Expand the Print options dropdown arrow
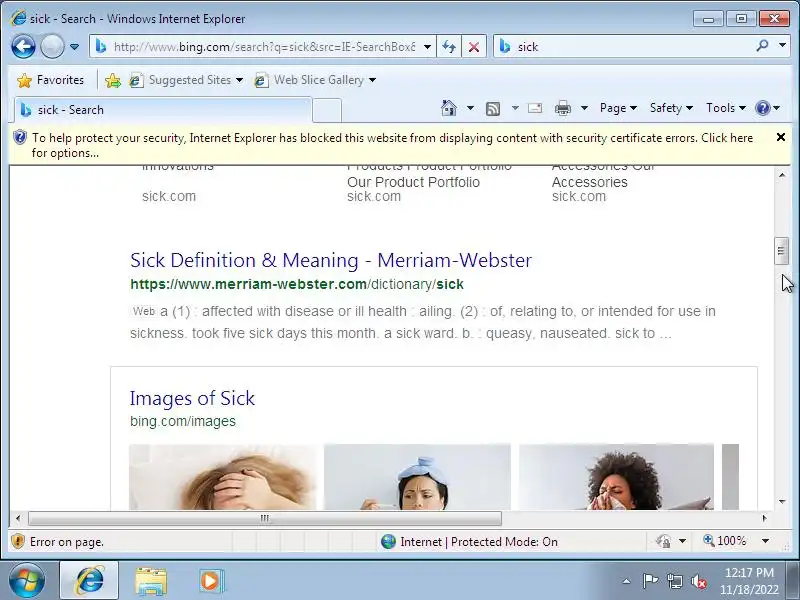The height and width of the screenshot is (600, 800). coord(585,108)
